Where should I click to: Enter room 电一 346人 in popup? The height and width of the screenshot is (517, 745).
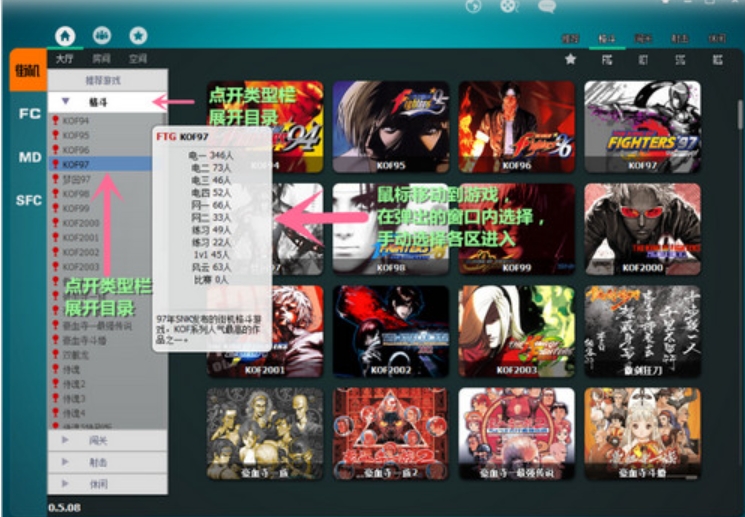pyautogui.click(x=211, y=155)
